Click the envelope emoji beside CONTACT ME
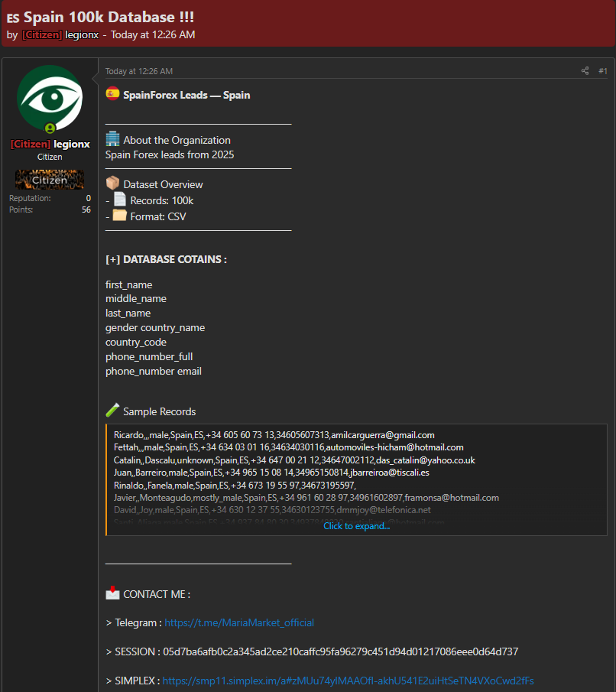 [x=112, y=593]
